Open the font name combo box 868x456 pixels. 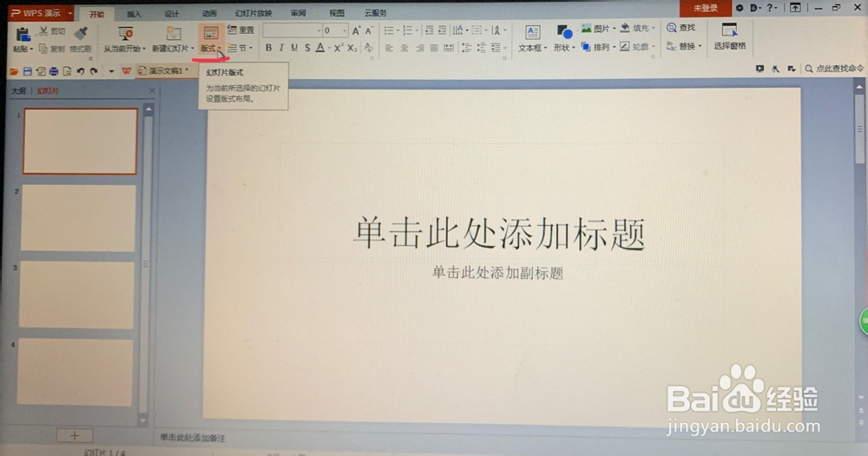pyautogui.click(x=293, y=31)
